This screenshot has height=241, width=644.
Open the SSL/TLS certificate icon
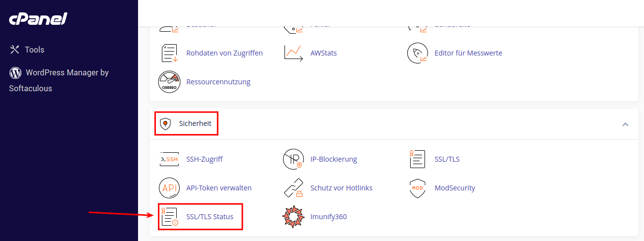coord(417,159)
